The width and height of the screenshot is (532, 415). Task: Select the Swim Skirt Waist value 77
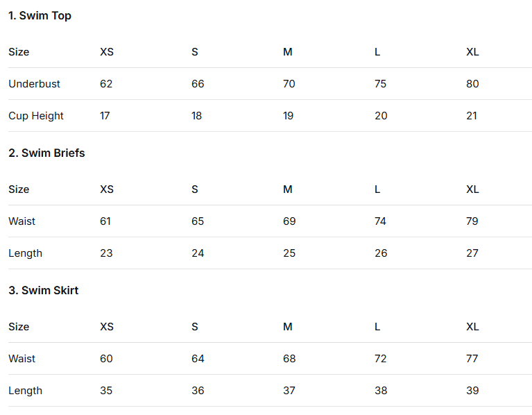(472, 359)
